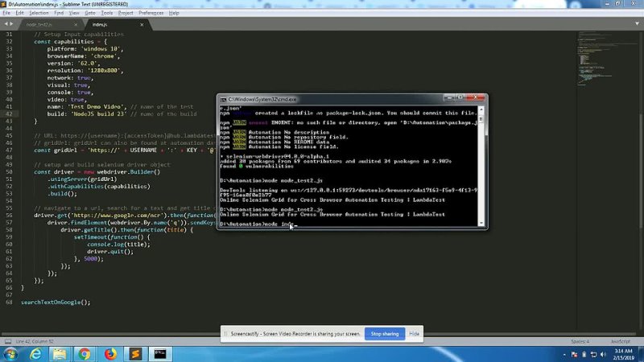The image size is (644, 362).
Task: Open the Project menu
Action: [x=126, y=13]
